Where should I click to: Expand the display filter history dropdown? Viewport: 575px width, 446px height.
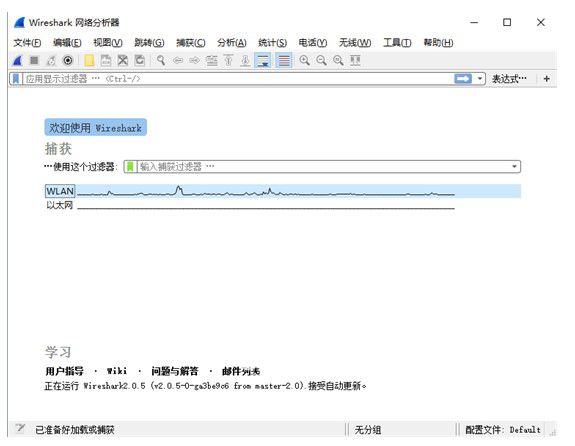click(x=480, y=79)
